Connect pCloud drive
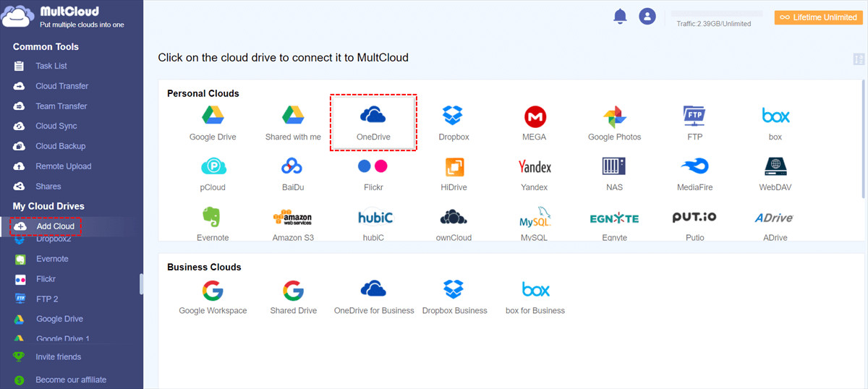This screenshot has height=389, width=868. 213,174
